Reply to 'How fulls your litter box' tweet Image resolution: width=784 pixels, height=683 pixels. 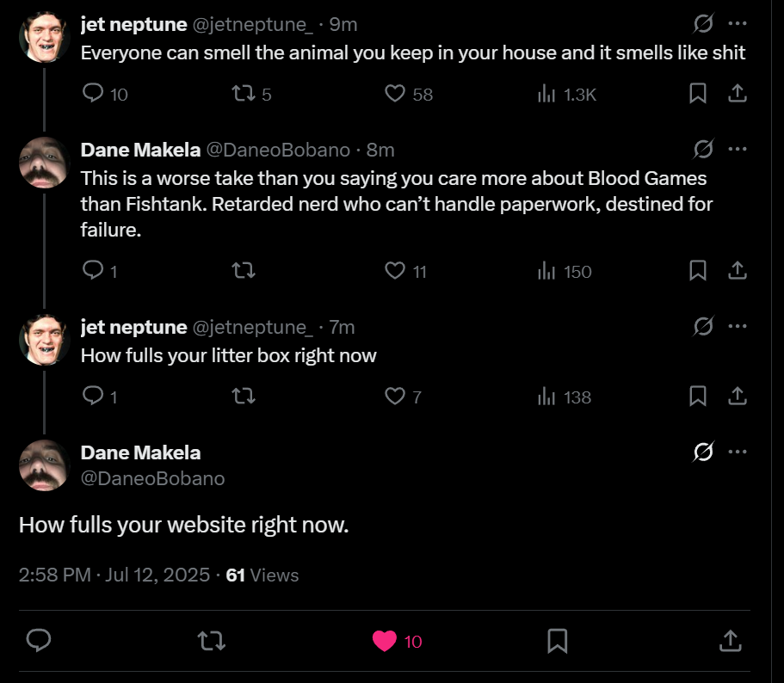(x=93, y=397)
